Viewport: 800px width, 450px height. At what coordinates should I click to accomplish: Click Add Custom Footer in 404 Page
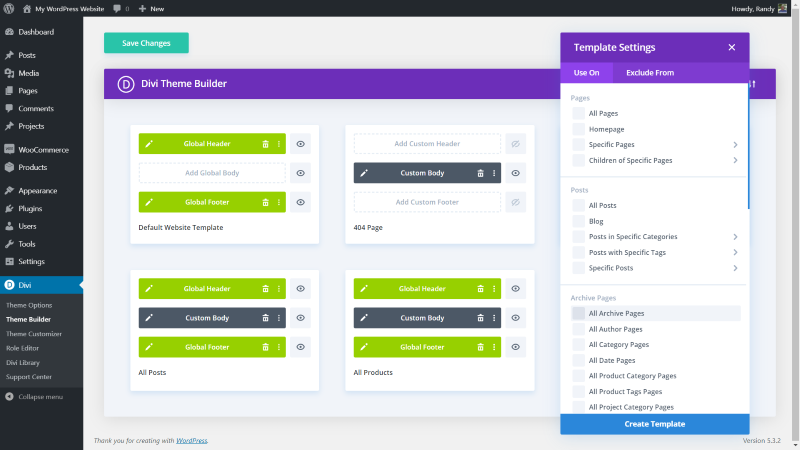[x=427, y=202]
